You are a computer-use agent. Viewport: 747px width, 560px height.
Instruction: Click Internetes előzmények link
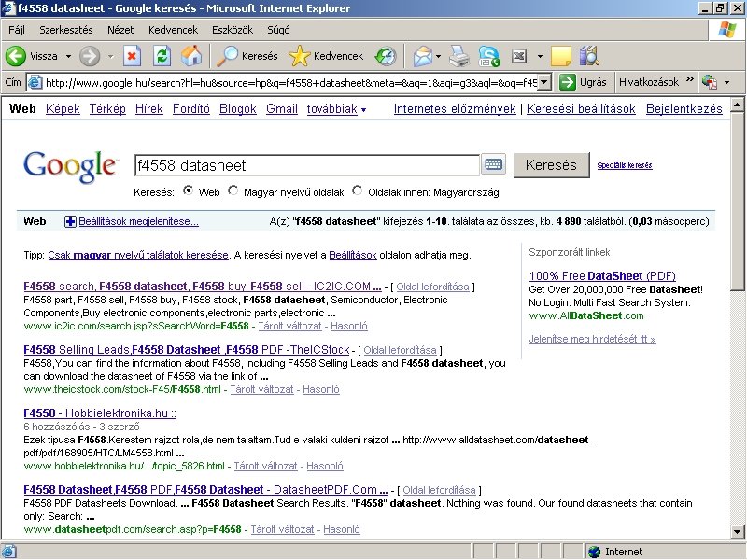coord(455,109)
